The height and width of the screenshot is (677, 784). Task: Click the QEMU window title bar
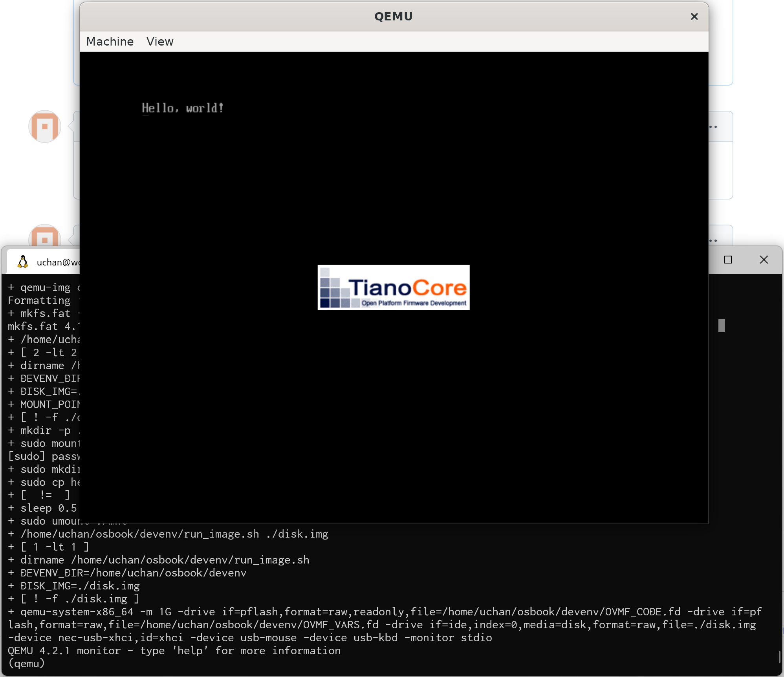(x=393, y=16)
